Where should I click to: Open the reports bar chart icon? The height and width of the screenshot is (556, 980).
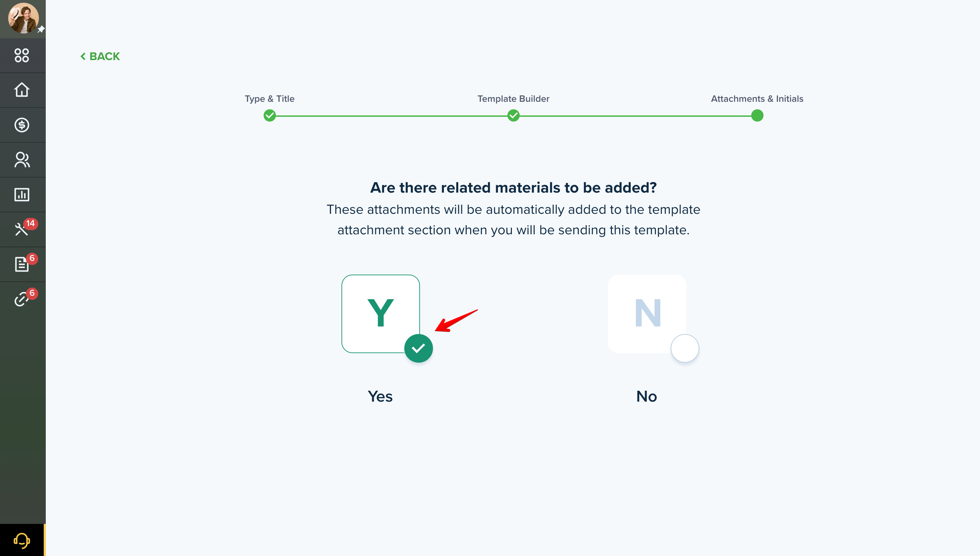coord(22,194)
